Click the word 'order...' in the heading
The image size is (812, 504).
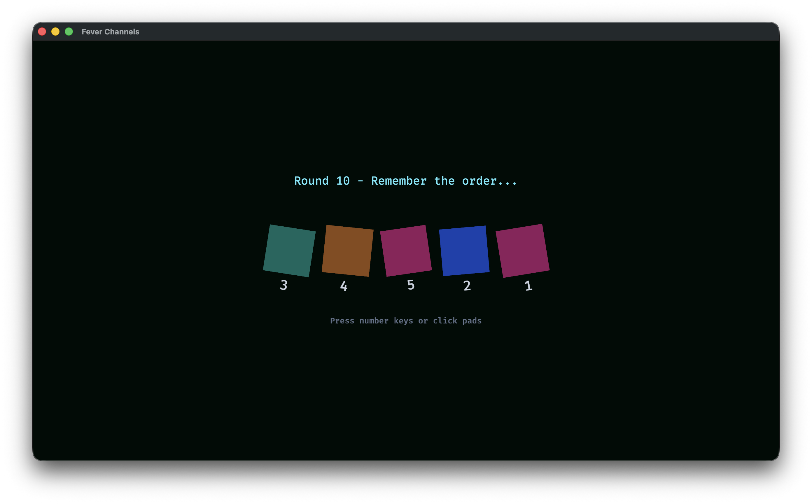pos(489,181)
